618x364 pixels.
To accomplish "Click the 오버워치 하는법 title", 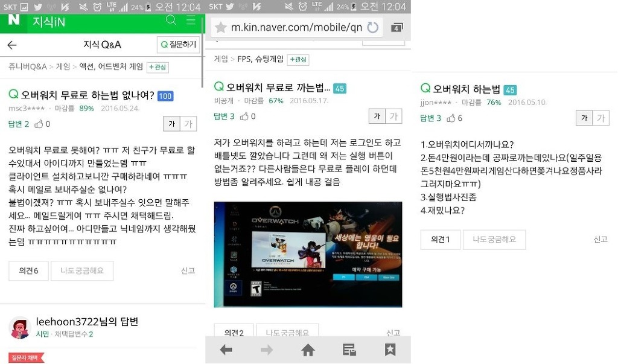I will pos(467,89).
